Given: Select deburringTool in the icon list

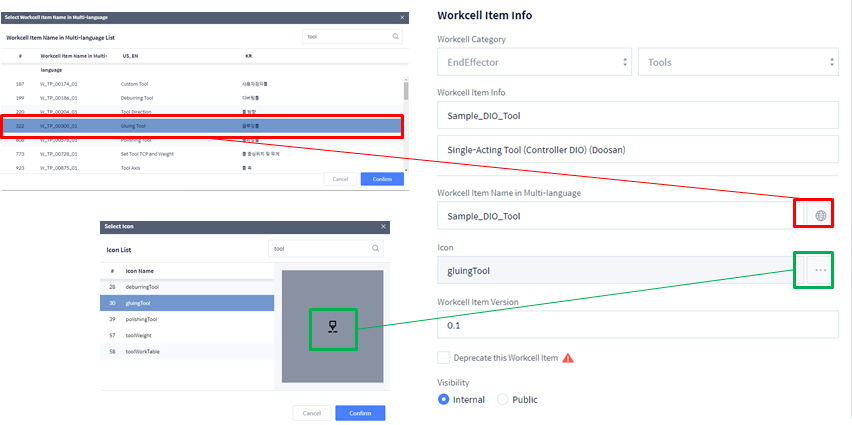Looking at the screenshot, I should click(187, 286).
